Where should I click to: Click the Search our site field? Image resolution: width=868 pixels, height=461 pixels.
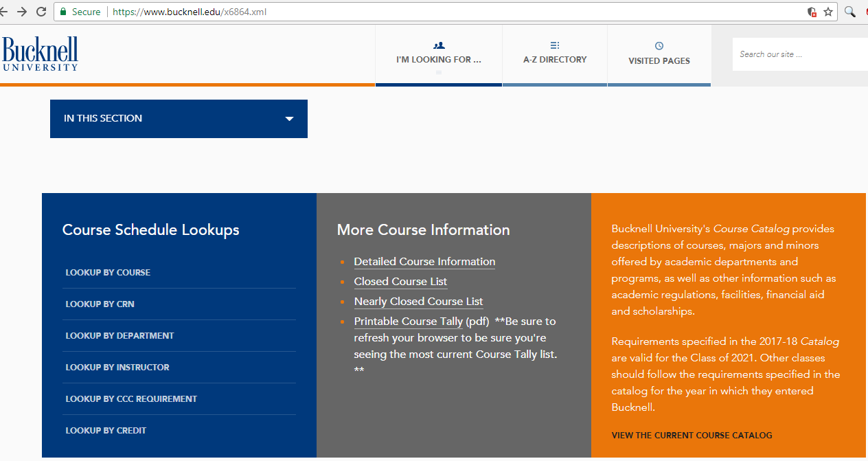[x=800, y=54]
